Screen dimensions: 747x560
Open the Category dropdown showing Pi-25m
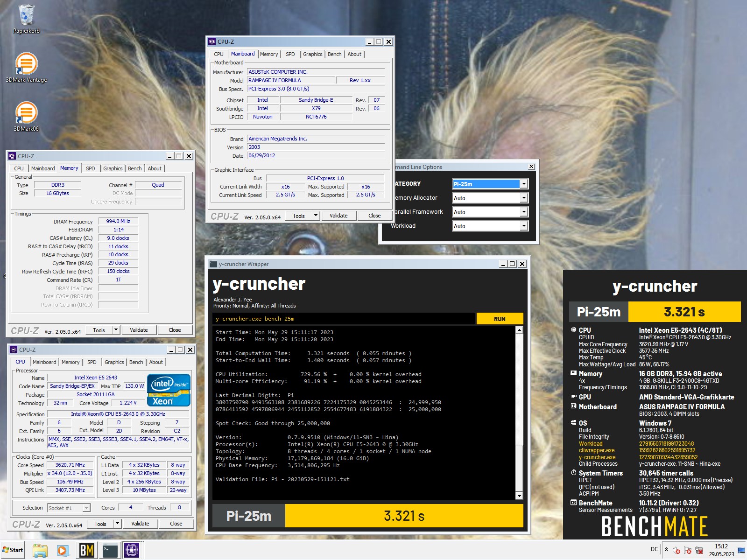tap(524, 184)
